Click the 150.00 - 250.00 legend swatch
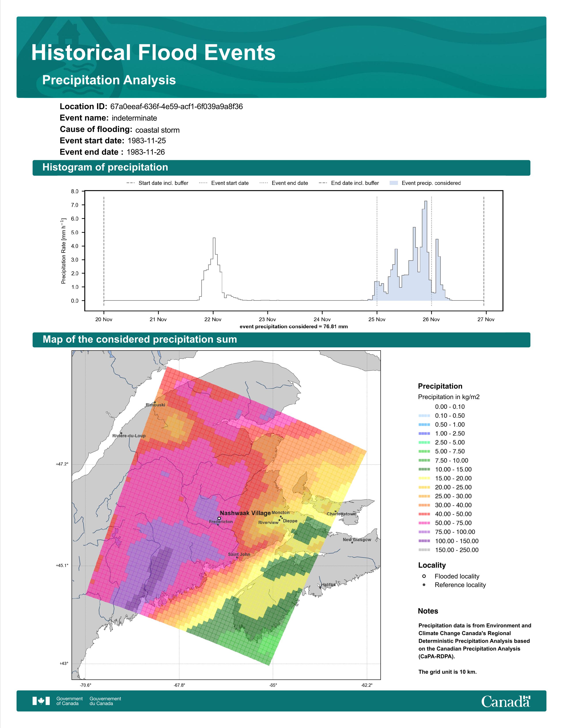Image resolution: width=563 pixels, height=728 pixels. [x=424, y=550]
